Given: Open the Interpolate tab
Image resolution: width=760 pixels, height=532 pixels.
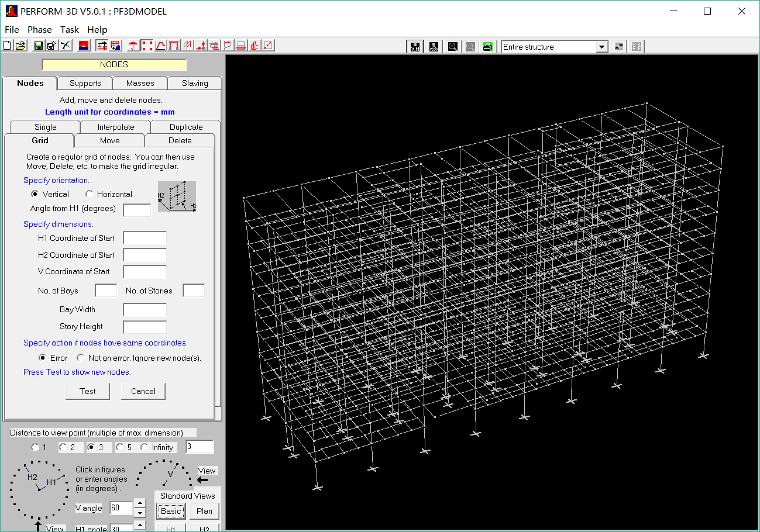Looking at the screenshot, I should (x=116, y=127).
